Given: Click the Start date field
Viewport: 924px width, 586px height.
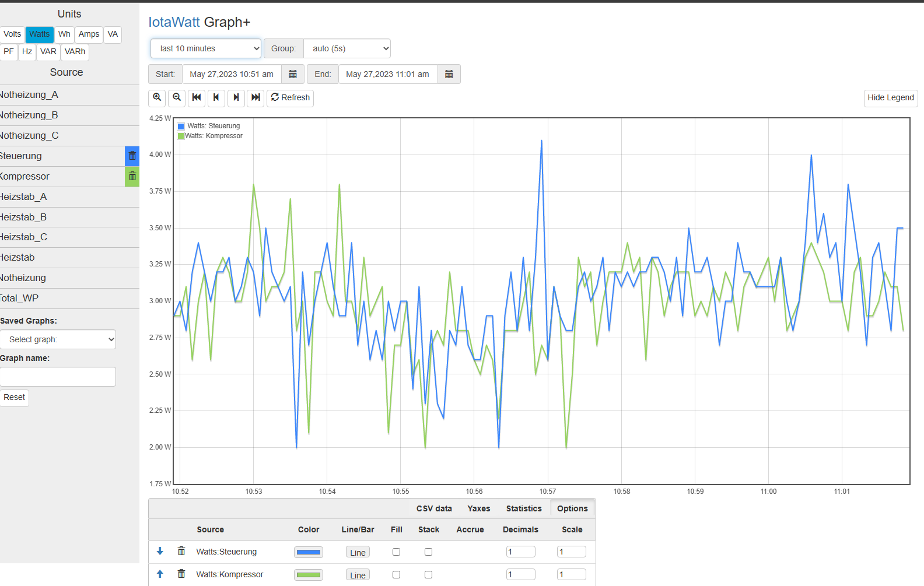Looking at the screenshot, I should [x=232, y=74].
